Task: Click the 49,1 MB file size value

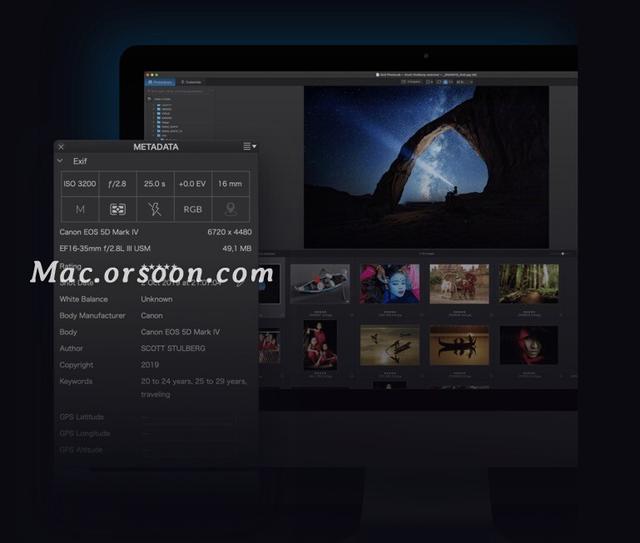Action: (x=237, y=248)
